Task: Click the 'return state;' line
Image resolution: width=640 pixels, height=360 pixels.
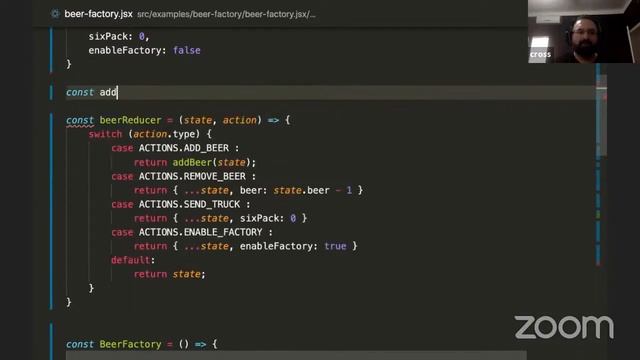Action: point(170,274)
